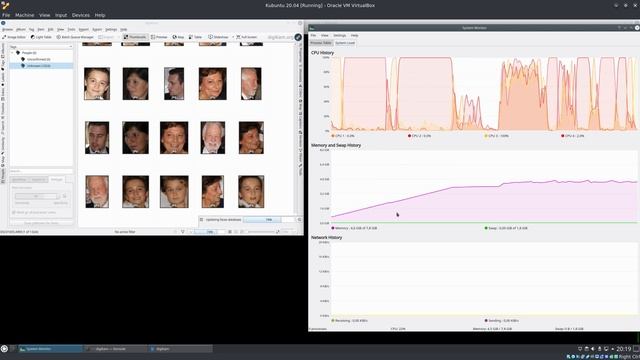
Task: Click the Sending network legend label
Action: point(502,320)
